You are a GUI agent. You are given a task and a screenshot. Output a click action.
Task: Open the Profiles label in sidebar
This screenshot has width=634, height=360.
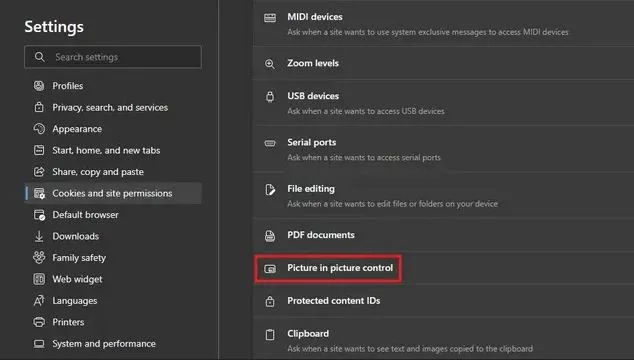[68, 86]
